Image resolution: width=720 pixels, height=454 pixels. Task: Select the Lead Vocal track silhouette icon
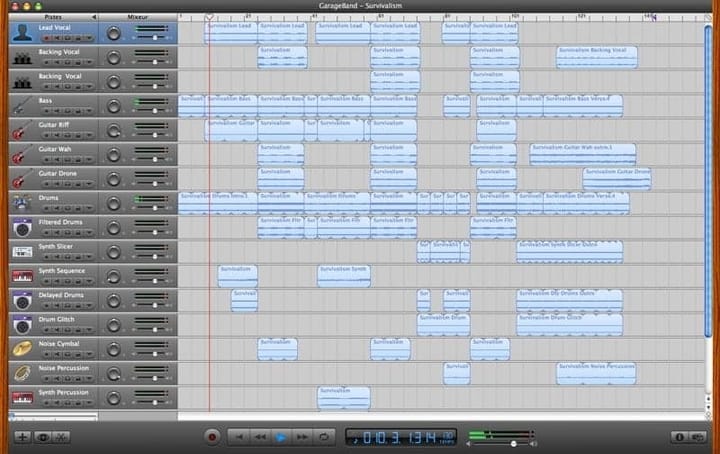click(x=22, y=33)
